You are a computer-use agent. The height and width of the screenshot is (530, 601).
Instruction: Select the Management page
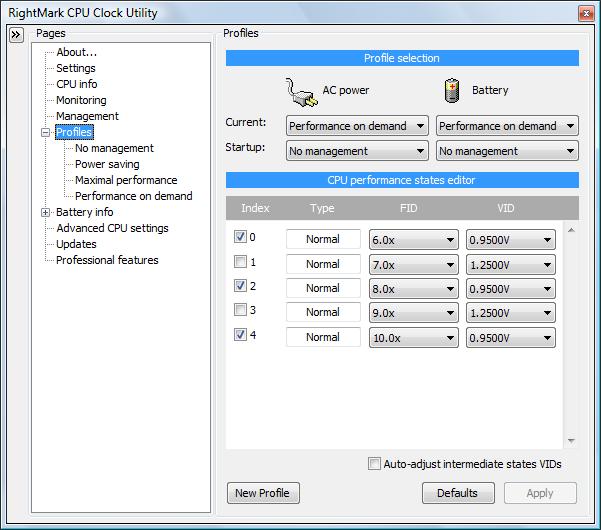[x=87, y=116]
